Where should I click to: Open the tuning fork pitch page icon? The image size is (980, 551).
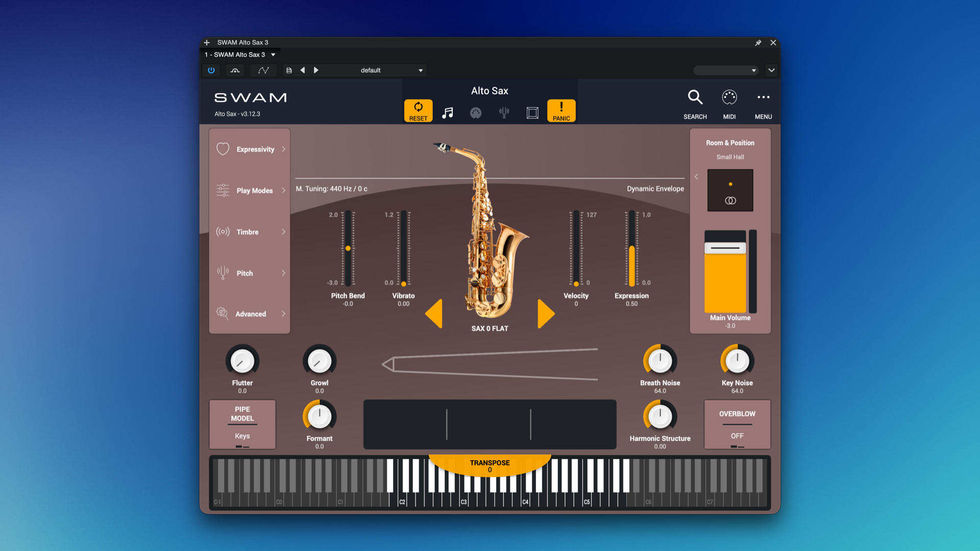tap(504, 113)
